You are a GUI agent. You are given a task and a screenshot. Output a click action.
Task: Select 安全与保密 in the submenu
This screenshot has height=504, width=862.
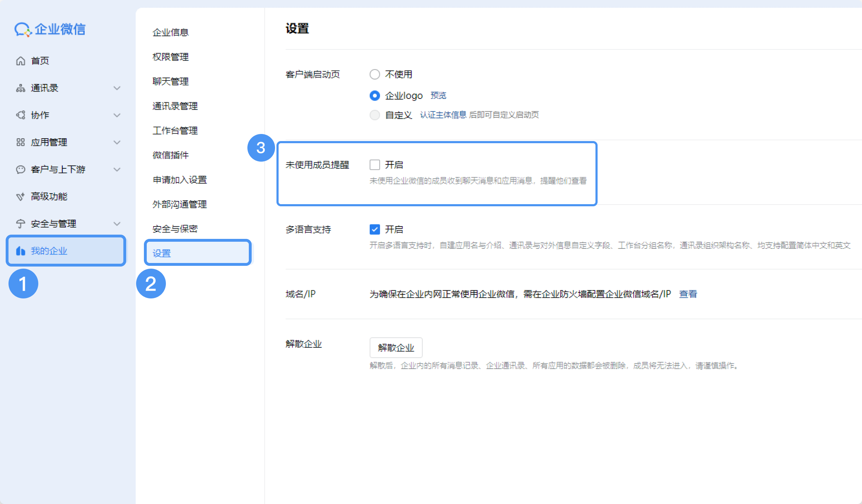(x=175, y=229)
